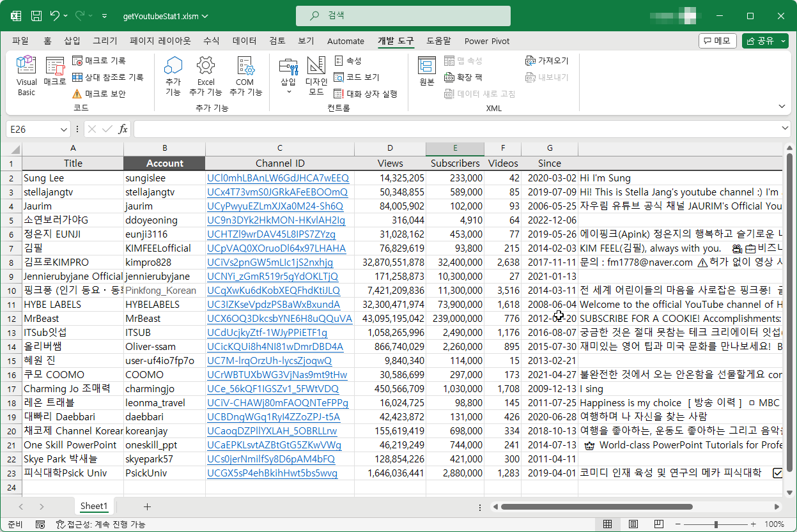Toggle Design Mode (디자인 모드)
Screen dimensions: 797x532
tap(316, 75)
